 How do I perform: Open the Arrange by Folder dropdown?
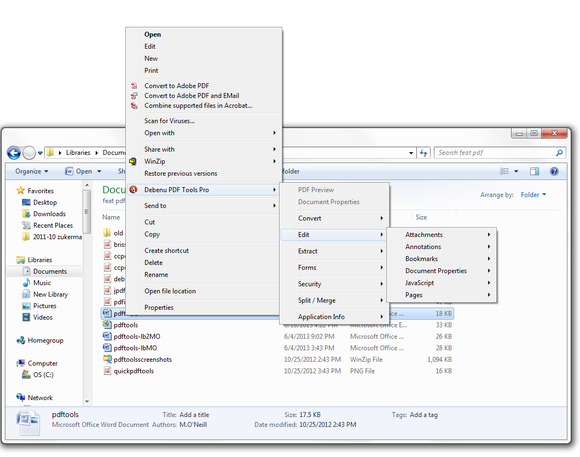click(533, 195)
